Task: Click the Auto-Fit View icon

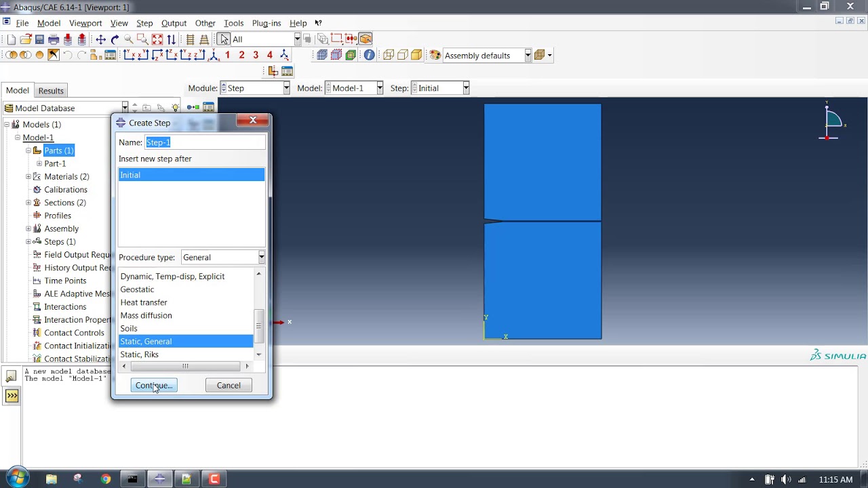Action: click(157, 39)
